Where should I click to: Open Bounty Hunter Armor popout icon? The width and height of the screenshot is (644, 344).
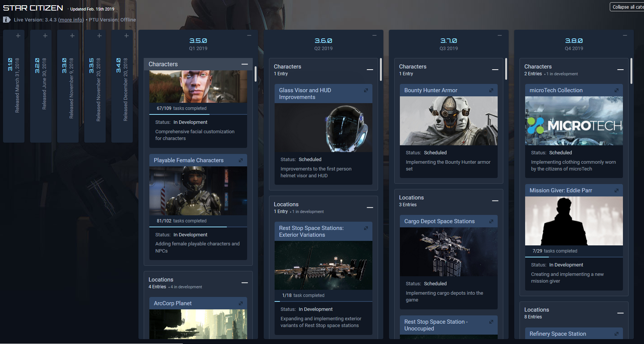pyautogui.click(x=491, y=90)
